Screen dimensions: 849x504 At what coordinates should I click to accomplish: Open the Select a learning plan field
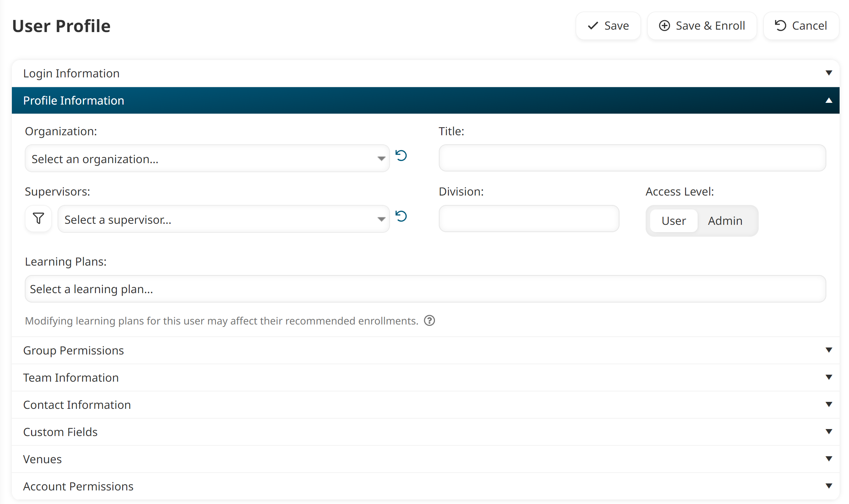[x=425, y=289]
